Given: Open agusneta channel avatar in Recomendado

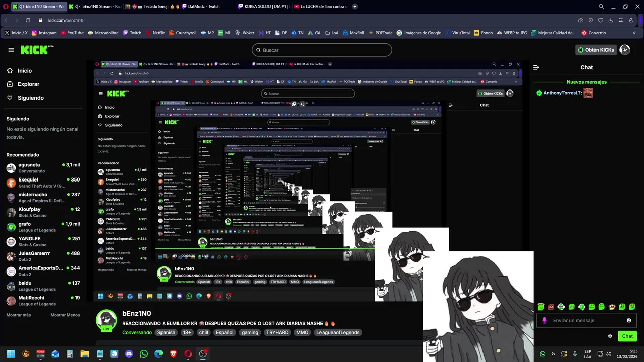Looking at the screenshot, I should click(x=11, y=168).
